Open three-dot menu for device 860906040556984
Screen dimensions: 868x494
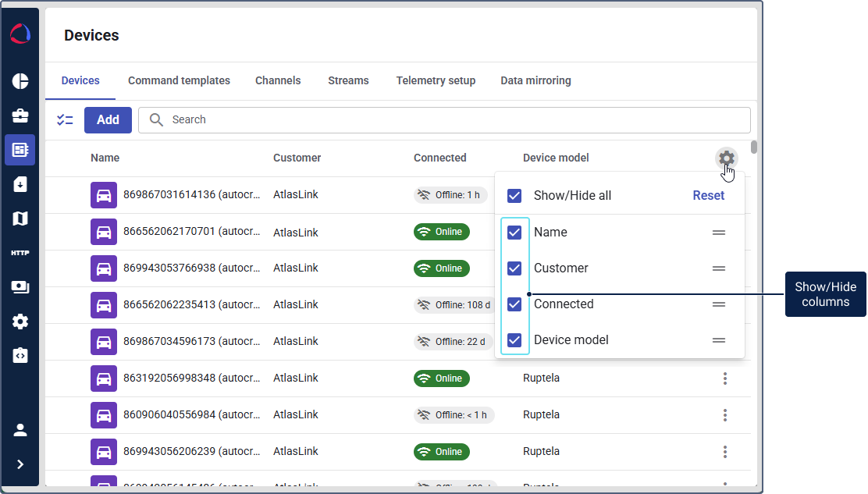[725, 415]
